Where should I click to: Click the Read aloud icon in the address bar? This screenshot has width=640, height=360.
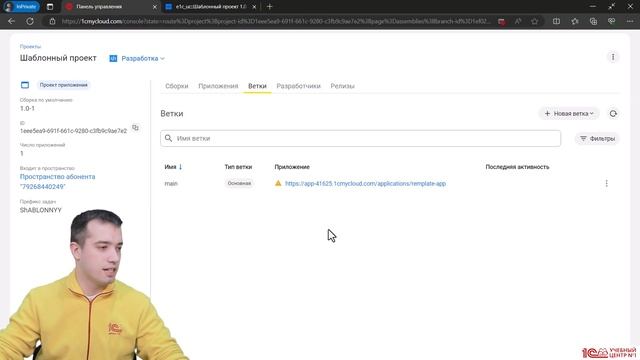point(518,21)
